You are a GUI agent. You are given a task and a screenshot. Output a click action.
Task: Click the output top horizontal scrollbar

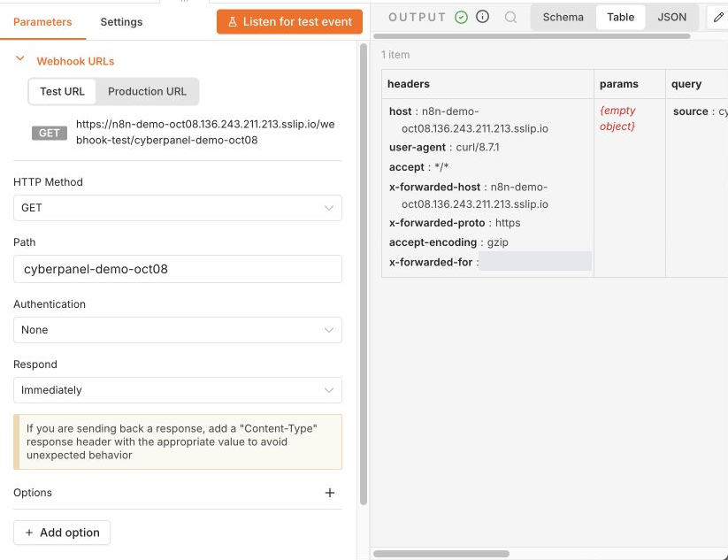tap(532, 36)
